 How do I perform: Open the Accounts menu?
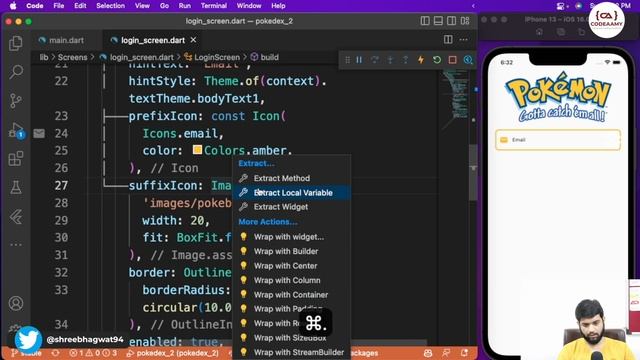click(x=16, y=304)
